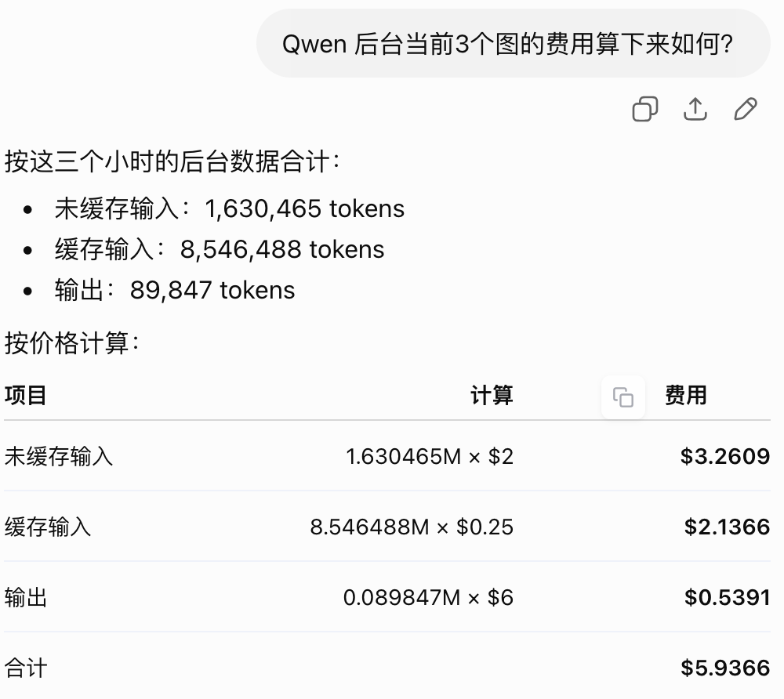Select cost value $3.2609
The image size is (784, 699).
point(725,456)
